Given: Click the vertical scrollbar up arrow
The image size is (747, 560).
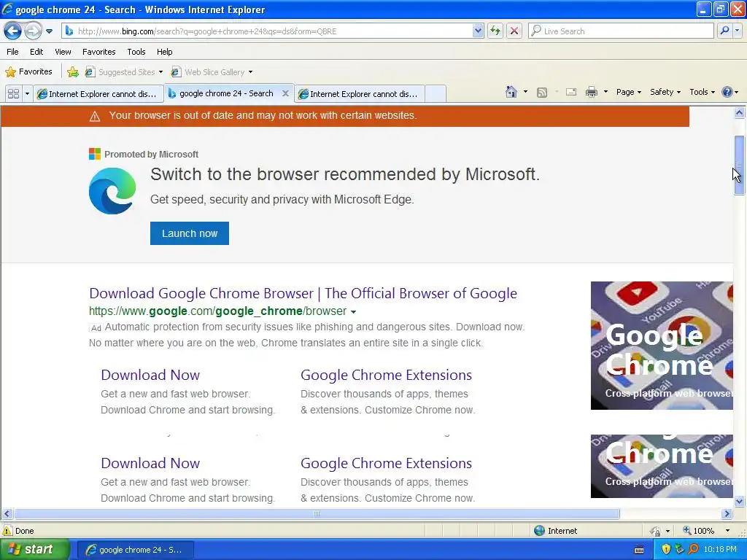Looking at the screenshot, I should (x=740, y=113).
